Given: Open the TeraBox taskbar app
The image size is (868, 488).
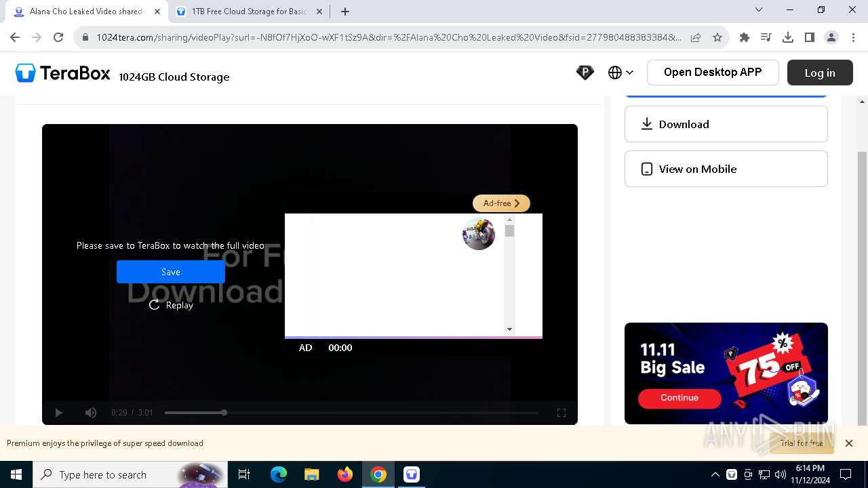Looking at the screenshot, I should point(412,474).
